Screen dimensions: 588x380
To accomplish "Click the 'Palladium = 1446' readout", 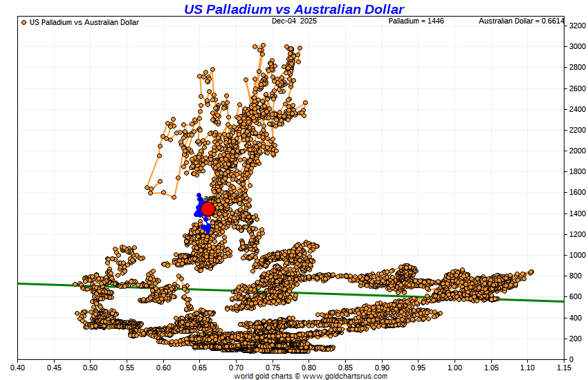I will tap(416, 21).
